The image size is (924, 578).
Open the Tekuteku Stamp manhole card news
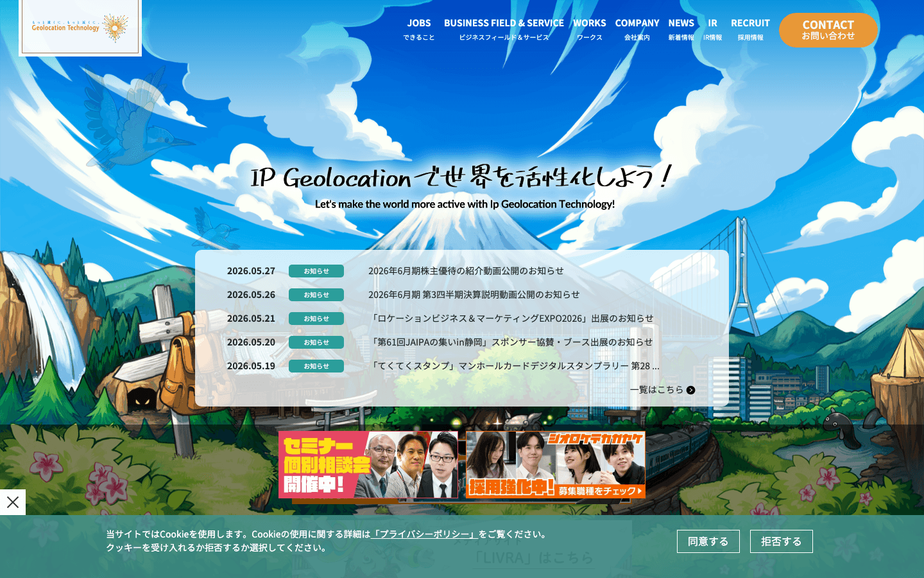[514, 366]
